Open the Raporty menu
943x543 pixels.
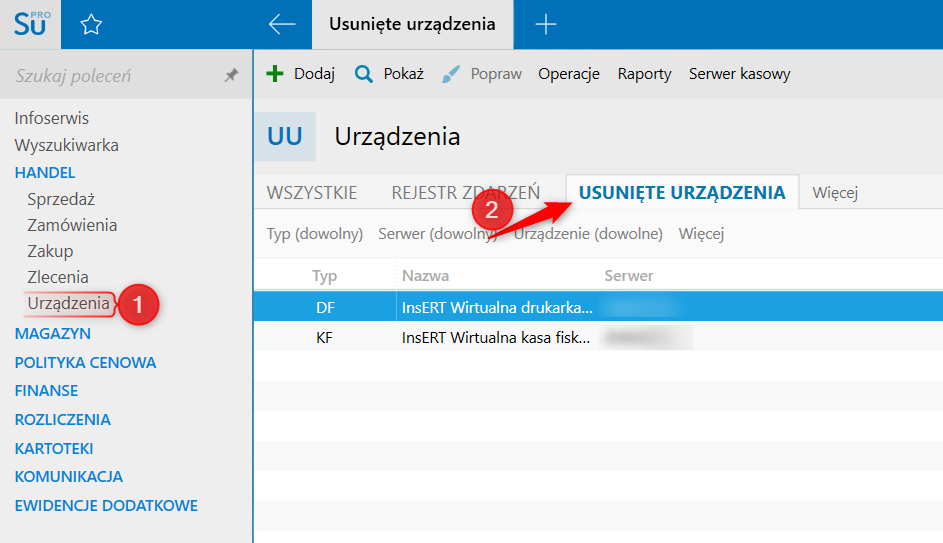tap(644, 74)
